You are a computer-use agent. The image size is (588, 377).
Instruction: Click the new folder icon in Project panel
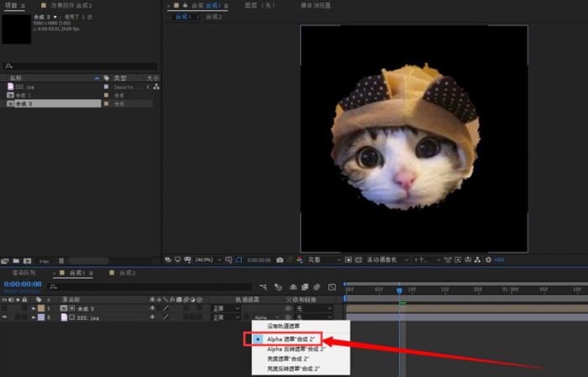tap(18, 260)
